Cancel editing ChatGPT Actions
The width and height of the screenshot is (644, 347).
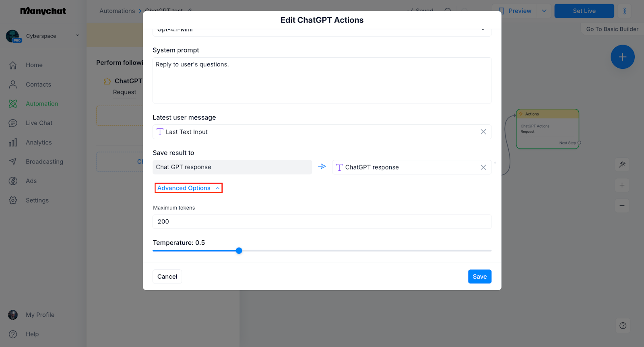167,277
